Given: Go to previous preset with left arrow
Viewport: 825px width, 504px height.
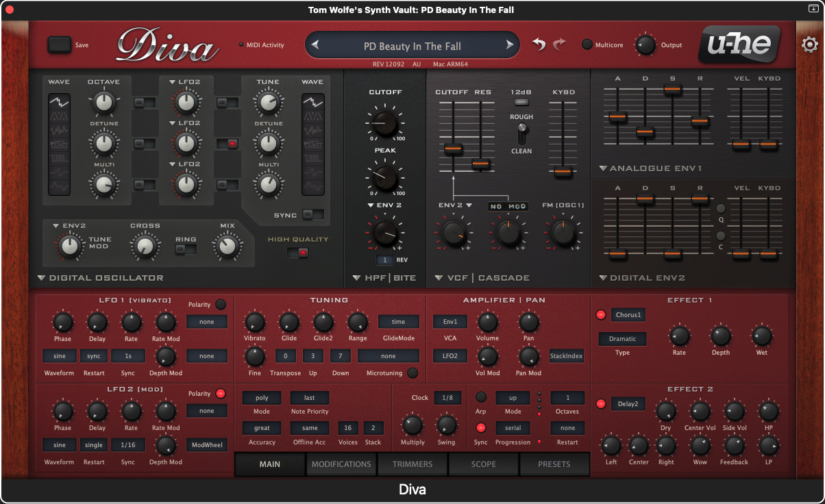Looking at the screenshot, I should 315,46.
